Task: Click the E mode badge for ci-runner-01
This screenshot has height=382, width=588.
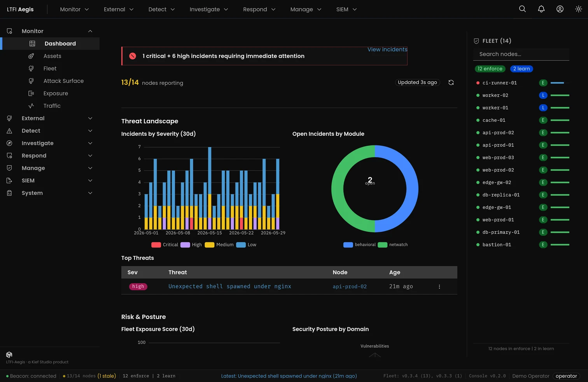Action: click(543, 83)
